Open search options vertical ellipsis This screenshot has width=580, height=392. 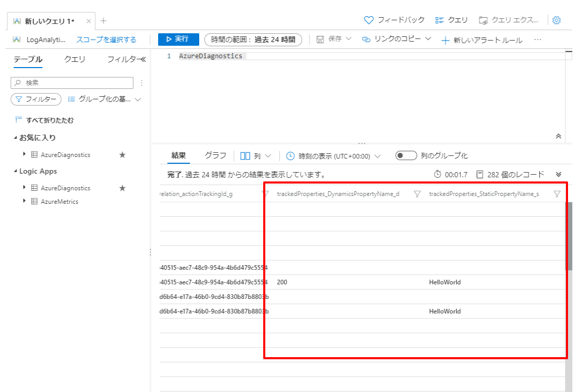click(141, 83)
